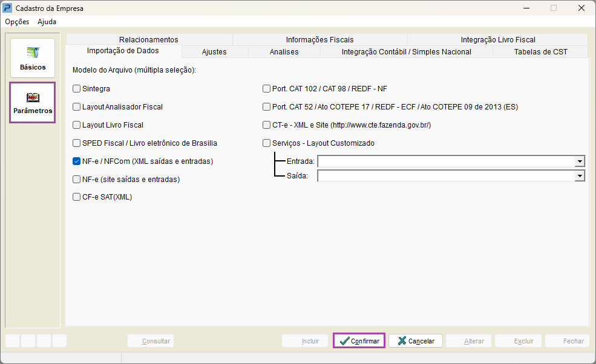Go to Tabelas de CST tab
The height and width of the screenshot is (364, 596).
pos(540,52)
